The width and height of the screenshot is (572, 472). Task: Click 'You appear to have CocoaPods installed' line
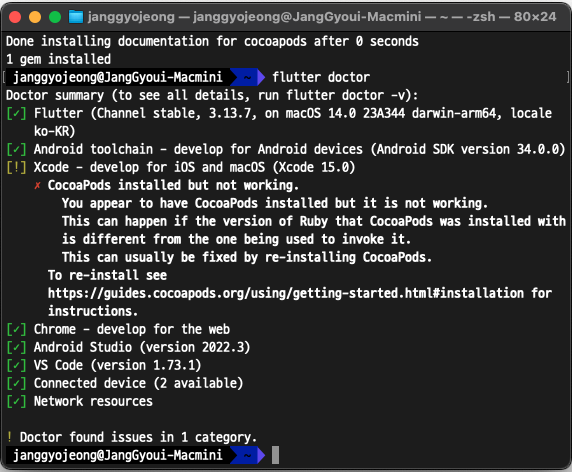(275, 203)
